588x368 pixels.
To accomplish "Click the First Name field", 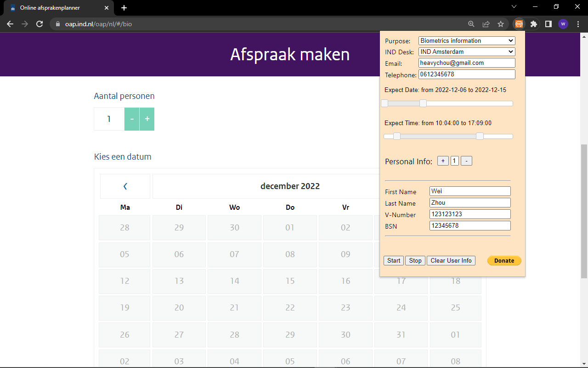I will click(x=470, y=191).
